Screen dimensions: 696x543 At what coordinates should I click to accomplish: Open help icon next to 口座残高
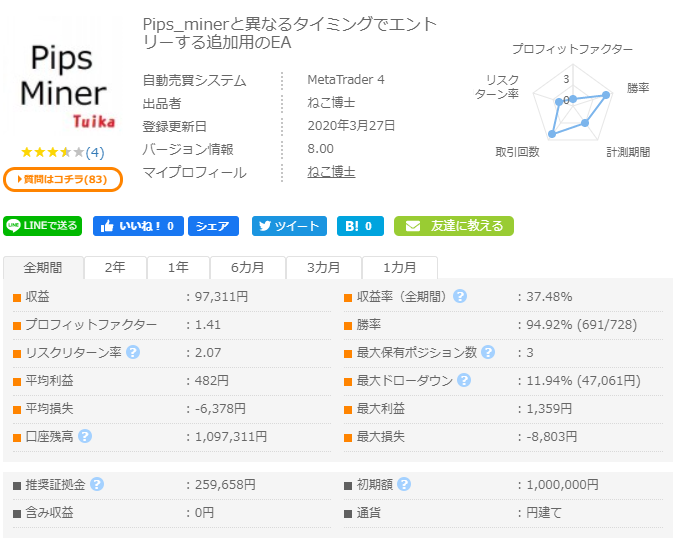click(85, 436)
